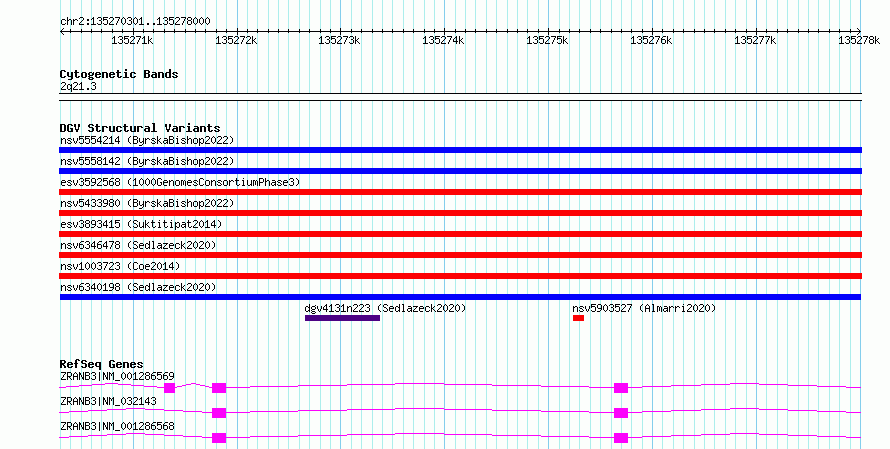Click the 135272k ruler tick label
Screen dimensions: 890x449
(236, 41)
